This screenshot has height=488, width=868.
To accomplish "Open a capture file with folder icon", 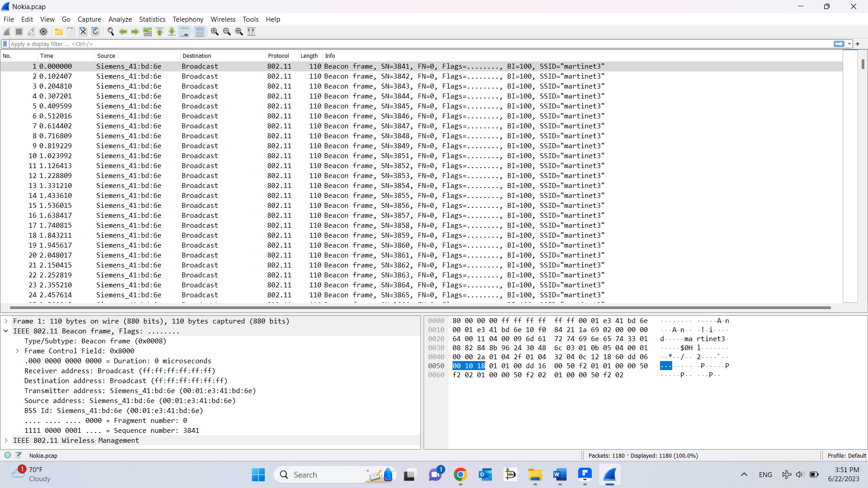I will click(59, 32).
